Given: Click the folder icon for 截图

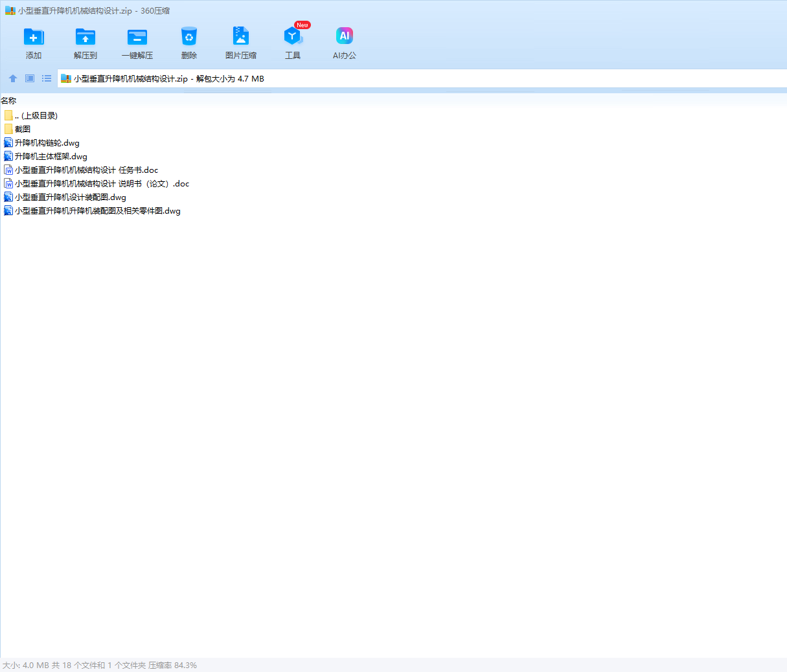Looking at the screenshot, I should 8,129.
